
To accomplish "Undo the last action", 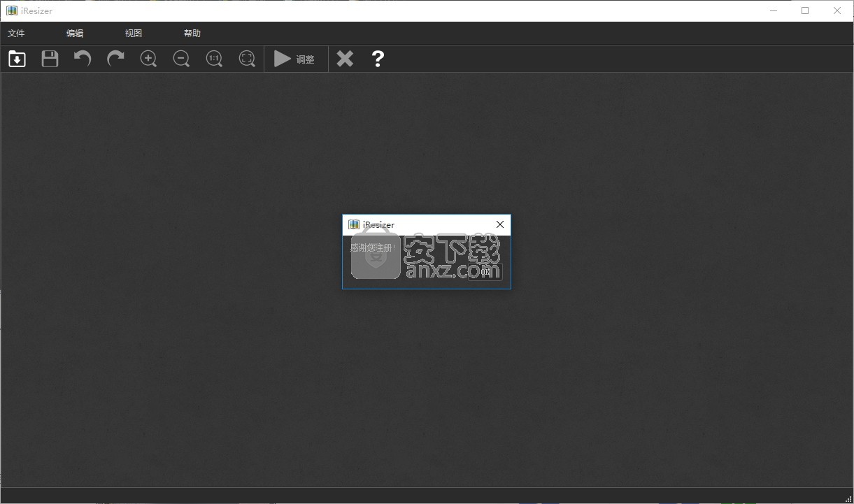I will click(x=83, y=59).
